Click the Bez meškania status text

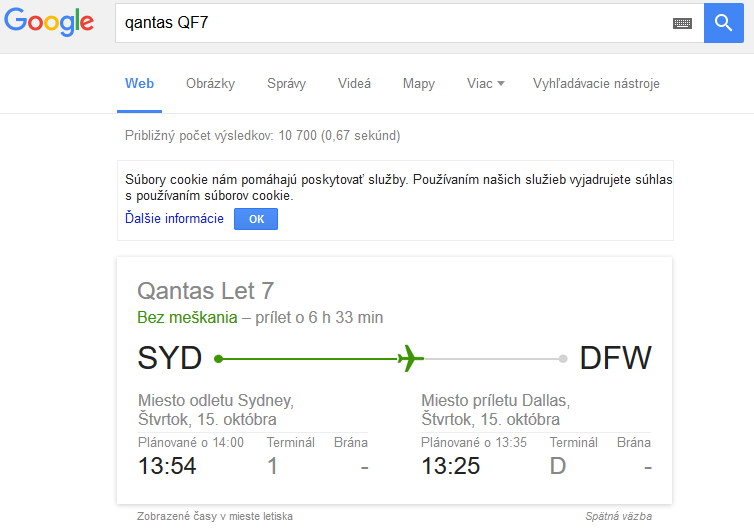[187, 317]
